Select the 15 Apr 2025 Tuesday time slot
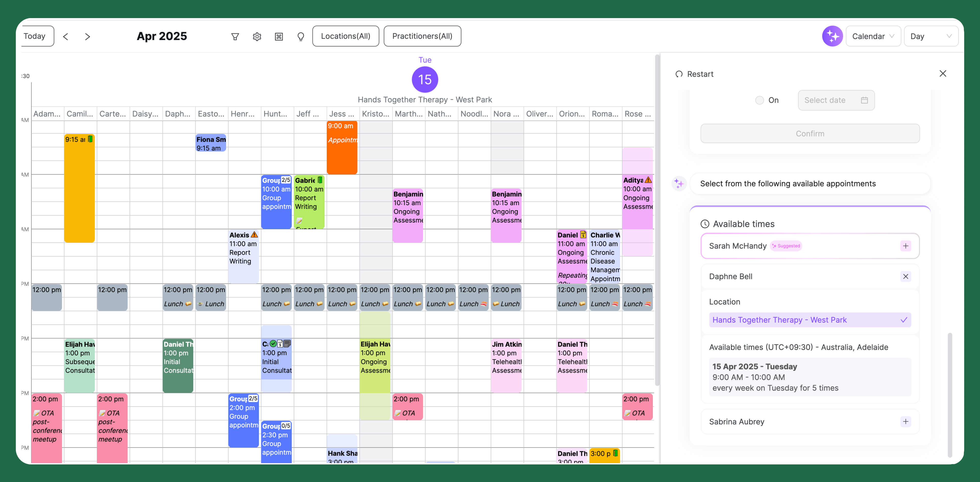 click(810, 377)
